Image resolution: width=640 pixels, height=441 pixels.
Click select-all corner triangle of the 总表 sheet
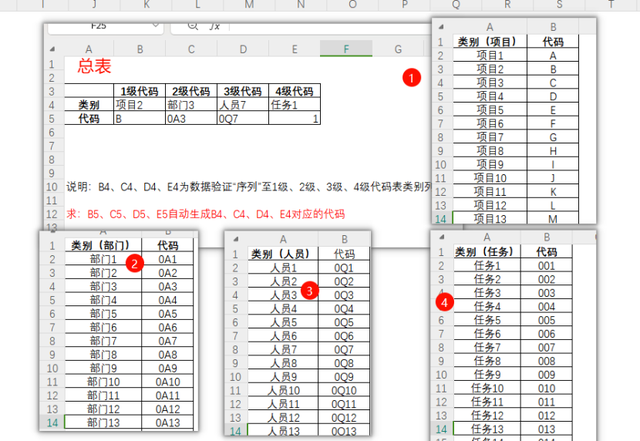click(53, 49)
